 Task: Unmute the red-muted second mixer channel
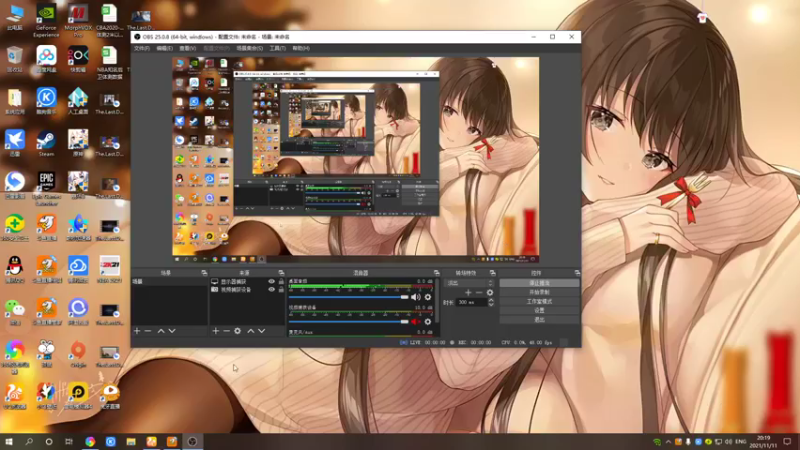tap(416, 321)
